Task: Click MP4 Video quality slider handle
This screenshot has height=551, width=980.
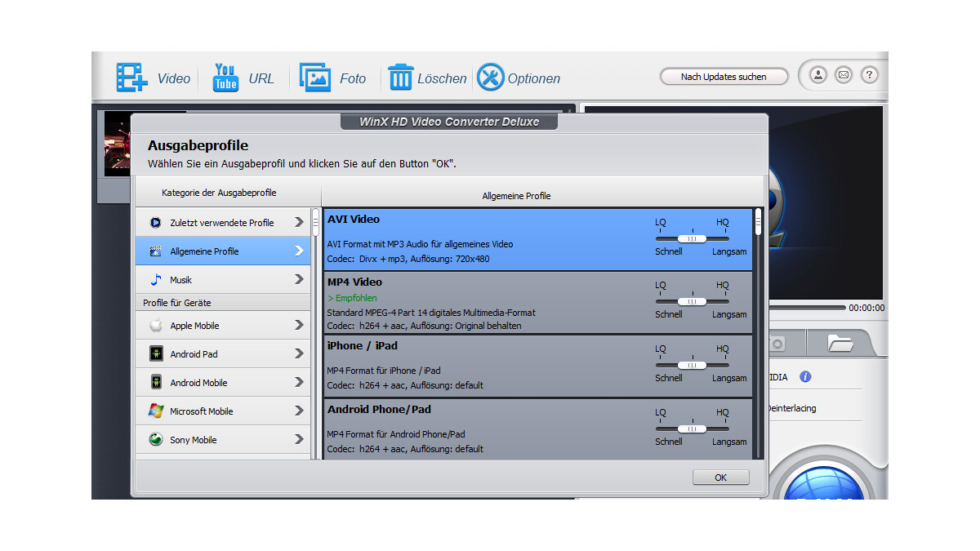Action: tap(692, 301)
